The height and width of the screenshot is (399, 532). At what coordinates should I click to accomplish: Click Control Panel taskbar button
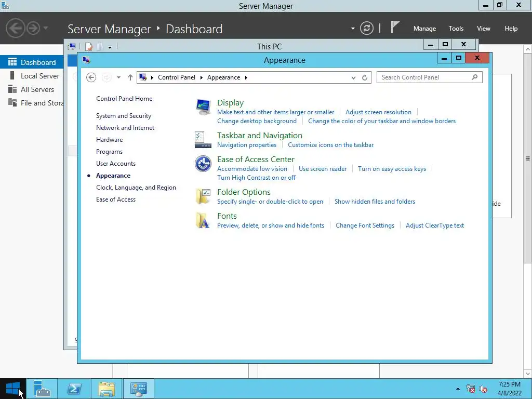138,389
